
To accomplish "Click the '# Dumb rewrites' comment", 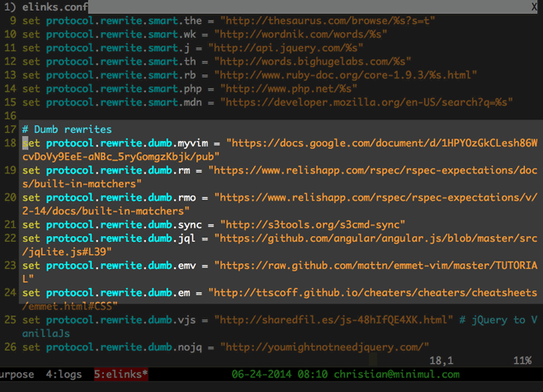I will point(67,130).
